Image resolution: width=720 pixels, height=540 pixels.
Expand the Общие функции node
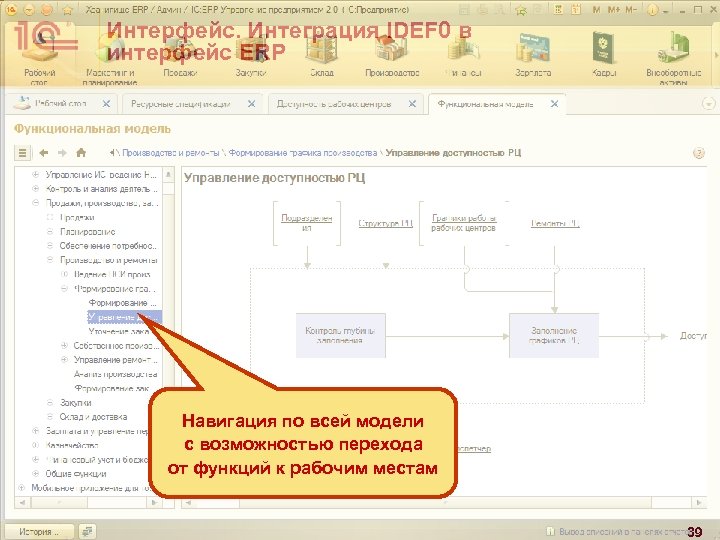pos(35,473)
